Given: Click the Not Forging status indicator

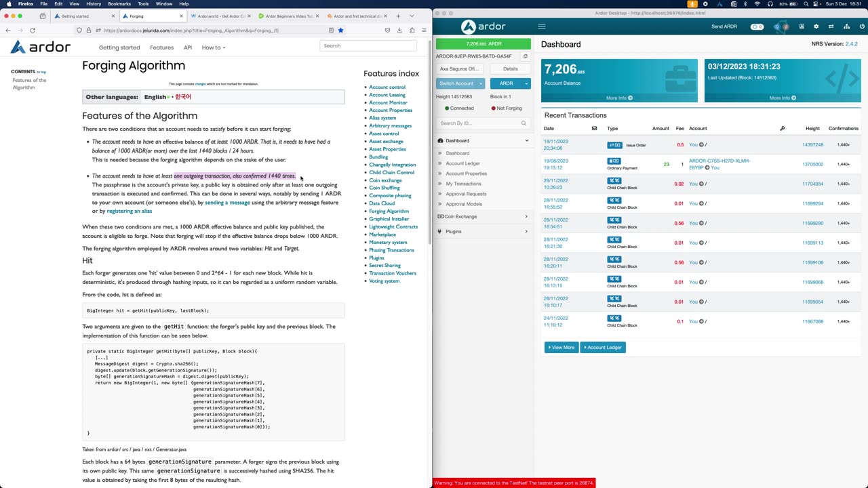Looking at the screenshot, I should pos(506,108).
